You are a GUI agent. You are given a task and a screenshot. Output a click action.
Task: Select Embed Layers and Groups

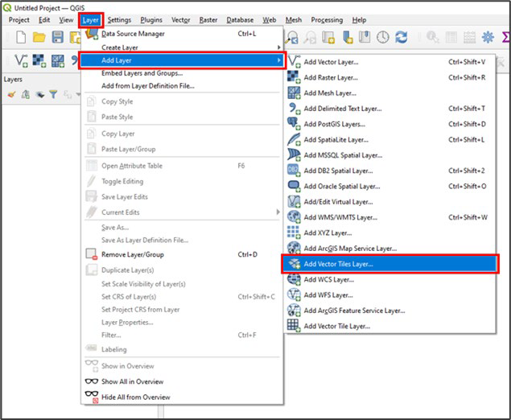(182, 73)
